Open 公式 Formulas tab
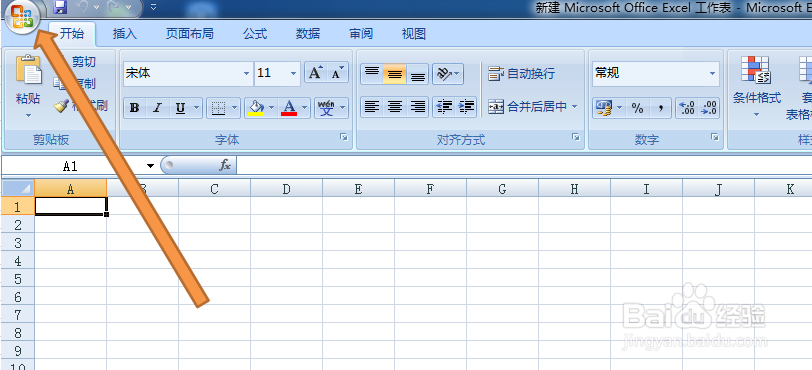The image size is (812, 370). click(255, 34)
